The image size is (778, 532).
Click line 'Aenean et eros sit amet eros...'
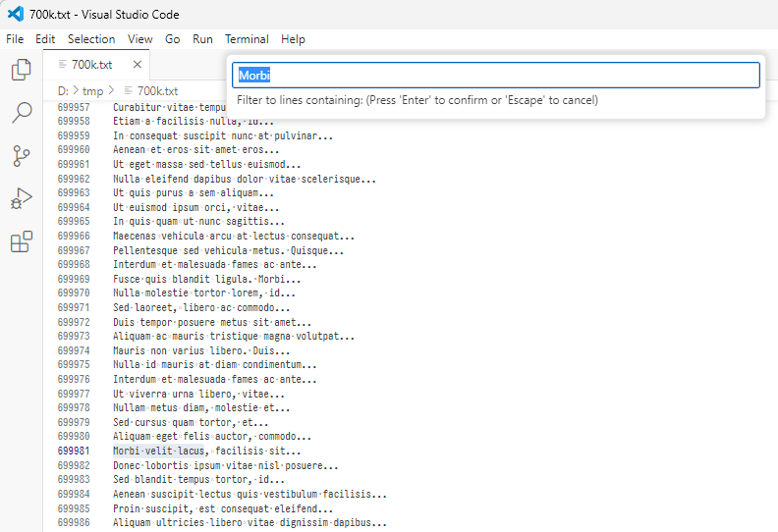(196, 150)
